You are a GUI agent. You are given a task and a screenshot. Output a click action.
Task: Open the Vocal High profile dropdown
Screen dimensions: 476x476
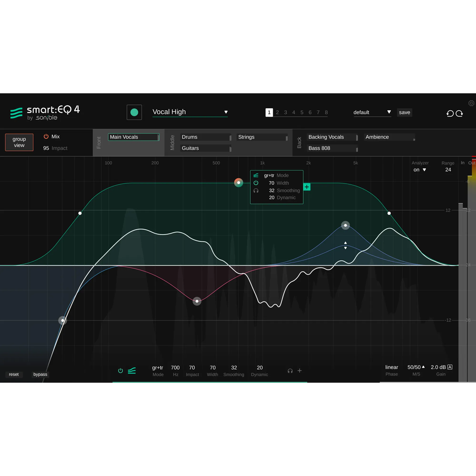[226, 112]
